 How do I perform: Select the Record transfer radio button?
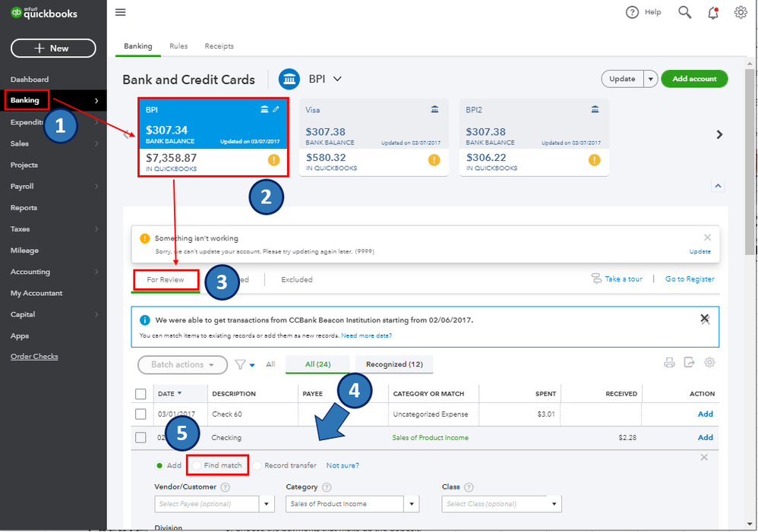point(257,465)
